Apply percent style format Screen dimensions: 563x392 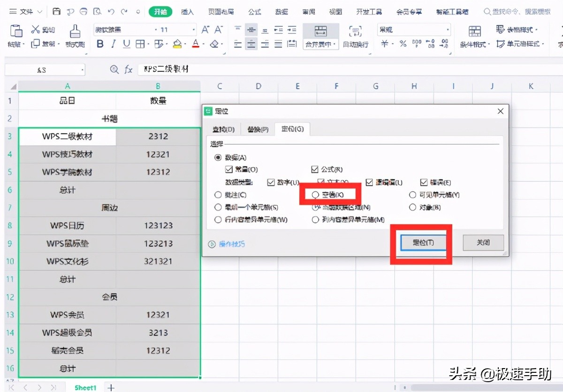403,44
